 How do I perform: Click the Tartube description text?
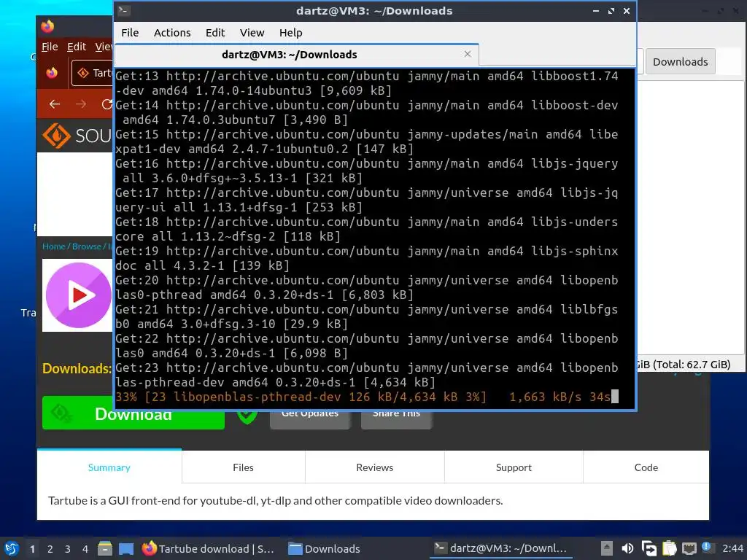click(275, 500)
